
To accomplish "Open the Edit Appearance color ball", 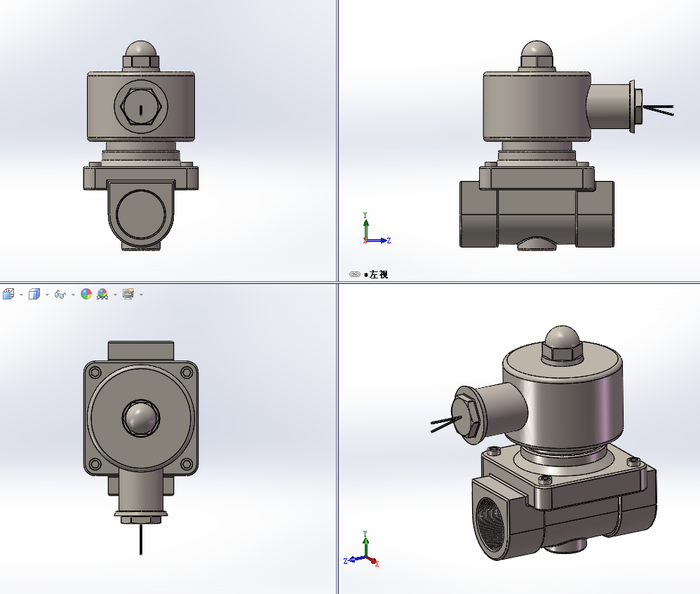I will [86, 294].
